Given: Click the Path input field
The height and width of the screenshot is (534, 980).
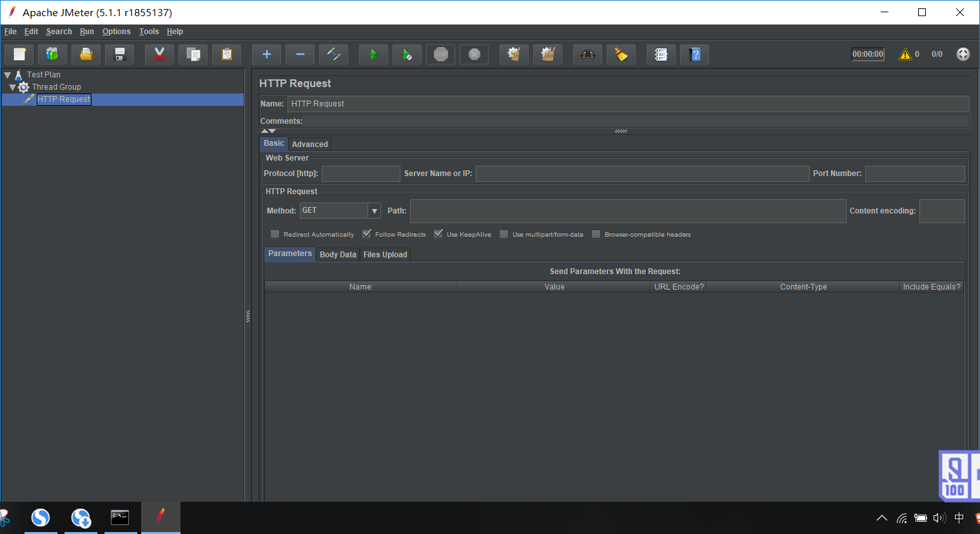Looking at the screenshot, I should click(x=628, y=211).
